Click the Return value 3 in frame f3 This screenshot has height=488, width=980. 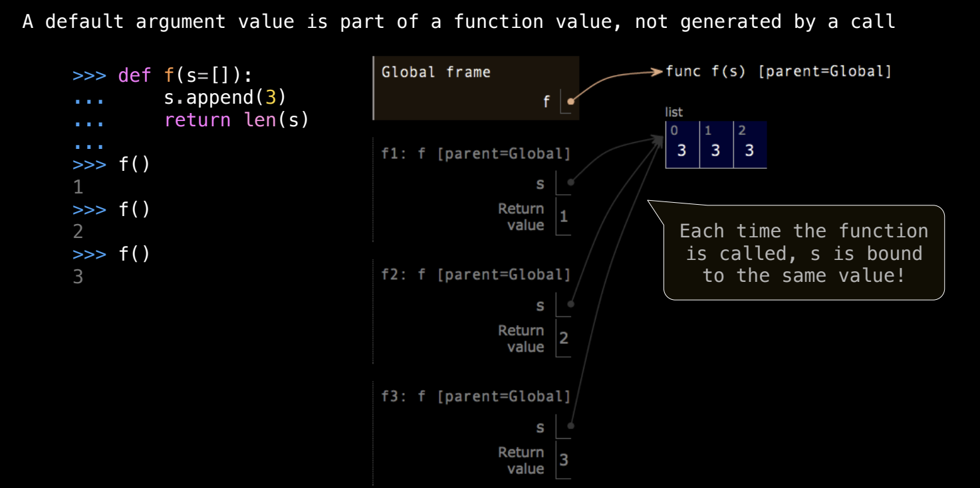point(564,459)
